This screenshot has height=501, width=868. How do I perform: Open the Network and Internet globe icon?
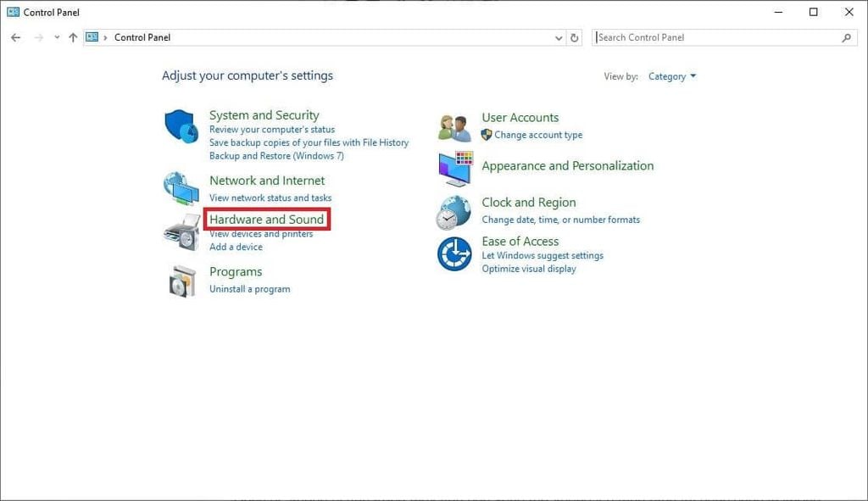click(x=181, y=188)
